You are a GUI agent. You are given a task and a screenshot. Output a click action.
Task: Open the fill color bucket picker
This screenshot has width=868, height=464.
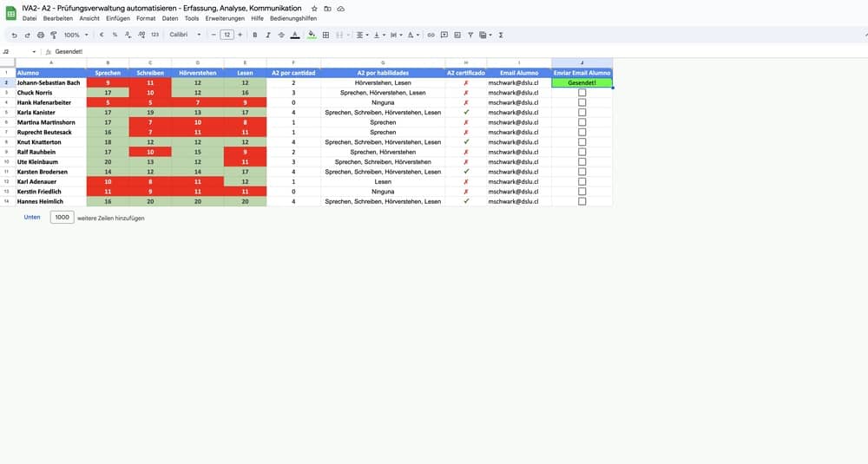[x=312, y=35]
